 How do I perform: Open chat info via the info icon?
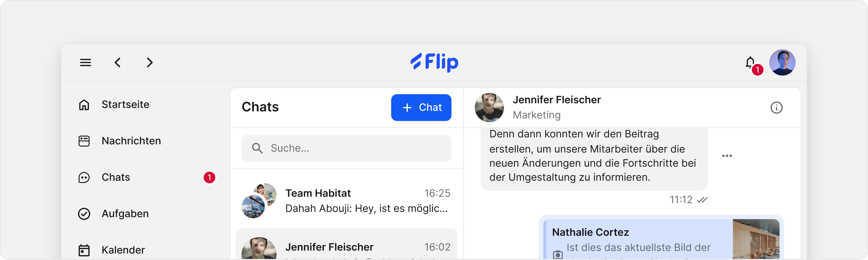click(x=776, y=108)
